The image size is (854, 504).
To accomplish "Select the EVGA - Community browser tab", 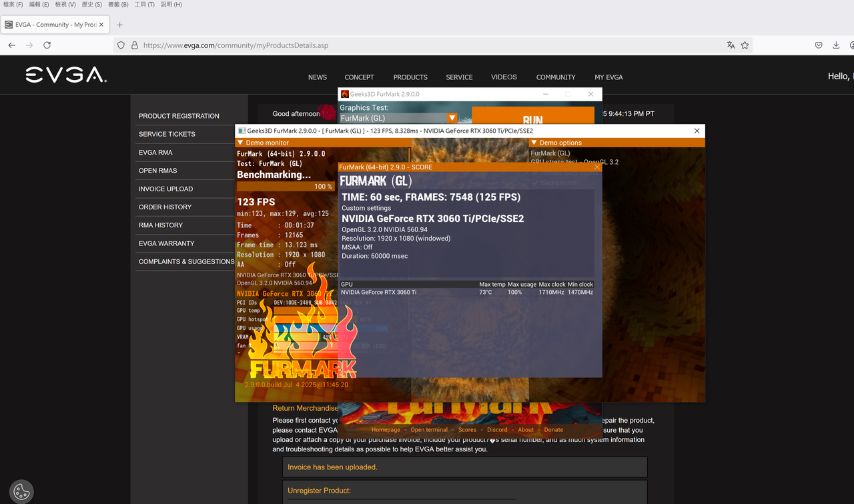I will pyautogui.click(x=53, y=25).
